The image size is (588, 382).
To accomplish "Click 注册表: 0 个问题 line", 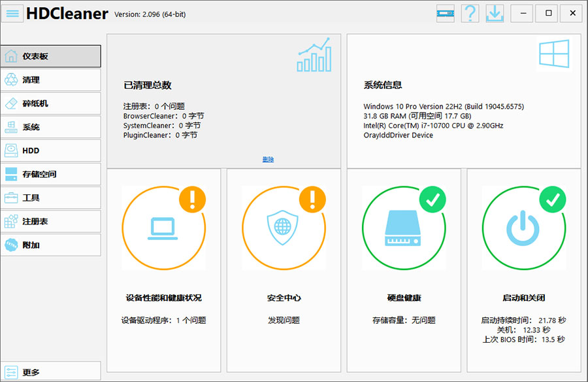I will 154,107.
